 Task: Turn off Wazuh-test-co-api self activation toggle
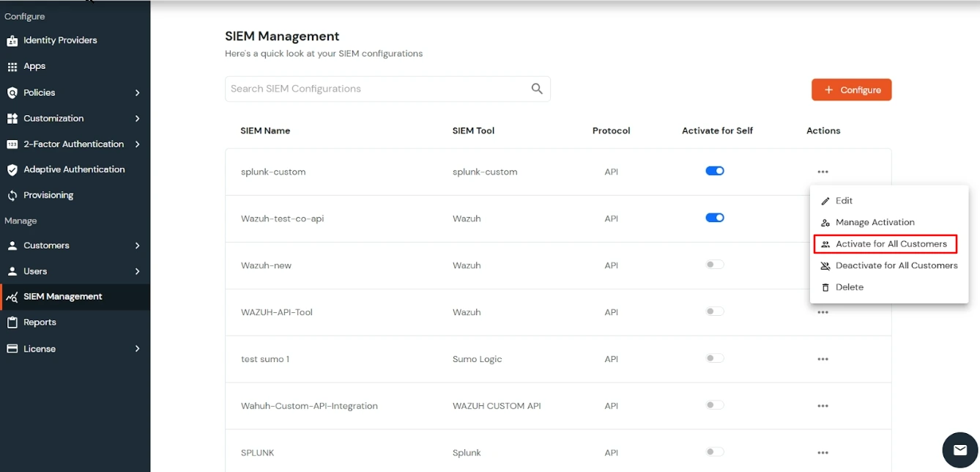point(715,218)
